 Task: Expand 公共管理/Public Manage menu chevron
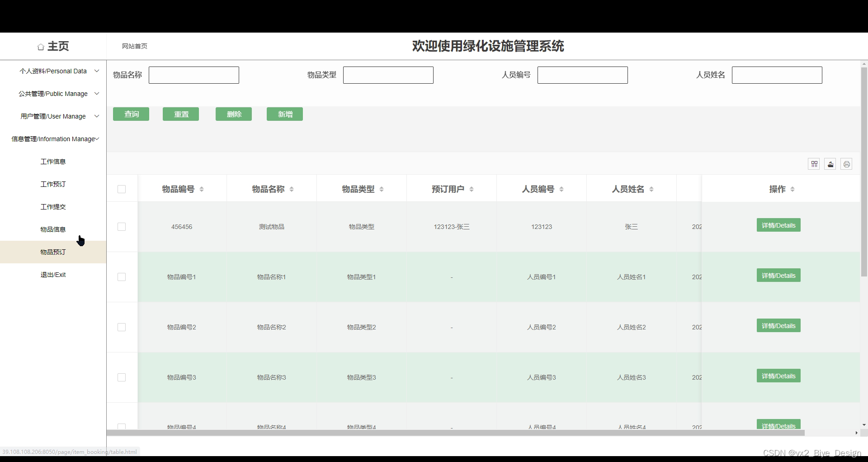[x=97, y=94]
